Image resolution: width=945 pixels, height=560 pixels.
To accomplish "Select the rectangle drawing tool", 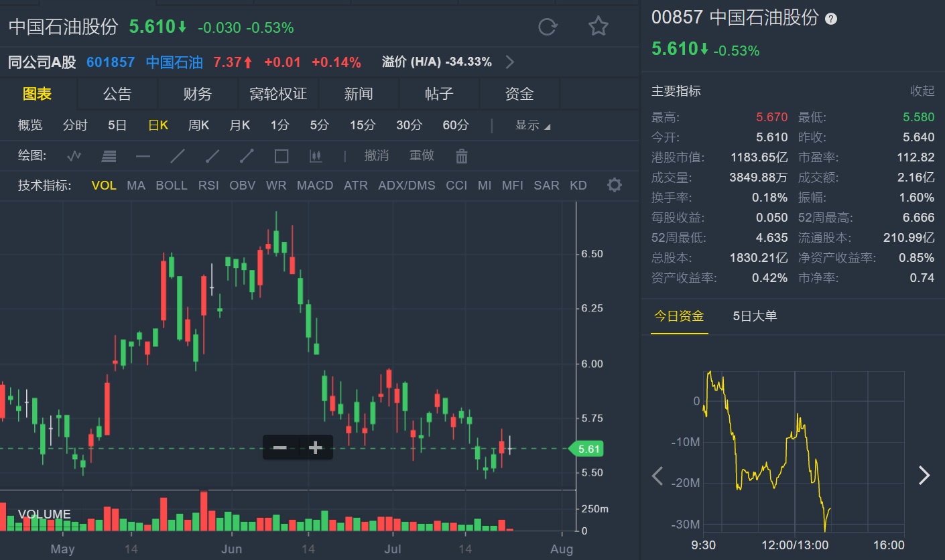I will tap(281, 157).
